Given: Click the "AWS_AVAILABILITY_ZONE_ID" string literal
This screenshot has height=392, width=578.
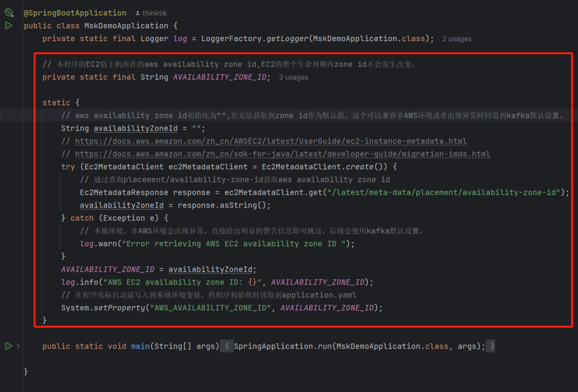Looking at the screenshot, I should (x=210, y=308).
